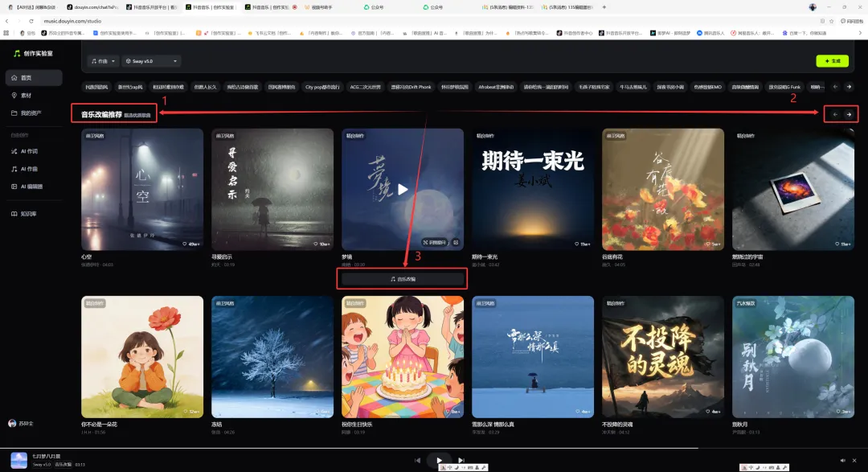This screenshot has width=868, height=472.
Task: Click the 音乐改编推荐 section heading
Action: tap(101, 115)
